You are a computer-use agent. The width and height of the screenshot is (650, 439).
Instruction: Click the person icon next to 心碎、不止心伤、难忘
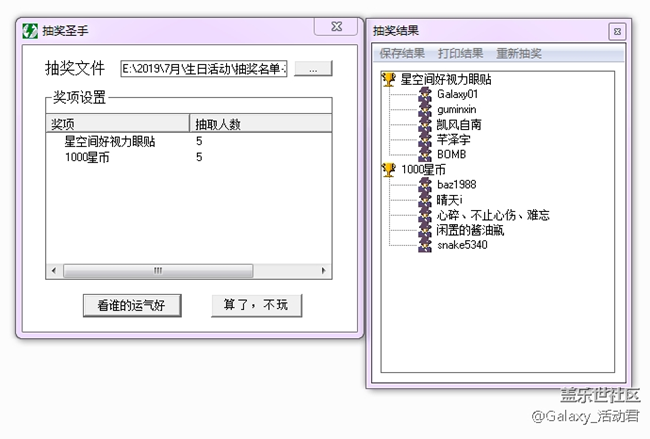click(x=425, y=214)
